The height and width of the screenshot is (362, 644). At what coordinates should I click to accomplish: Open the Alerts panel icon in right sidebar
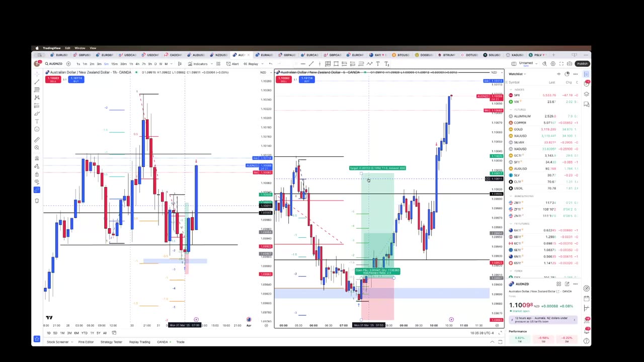tap(587, 84)
